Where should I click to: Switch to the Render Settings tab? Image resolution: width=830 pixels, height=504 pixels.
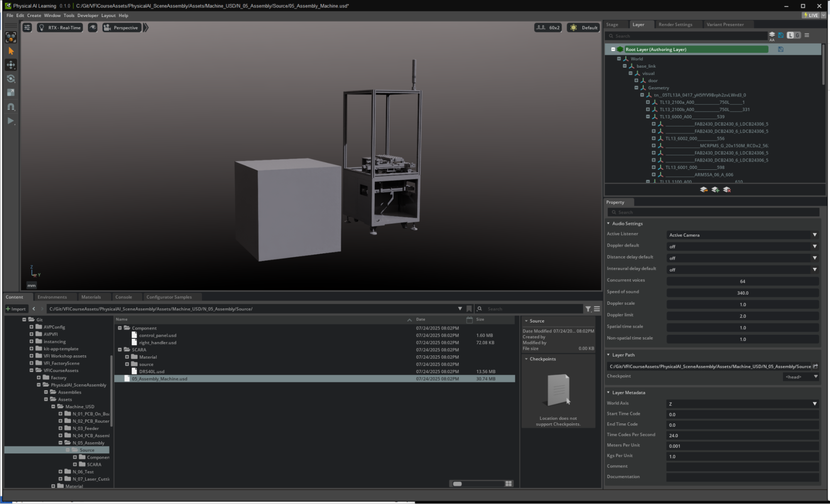675,24
